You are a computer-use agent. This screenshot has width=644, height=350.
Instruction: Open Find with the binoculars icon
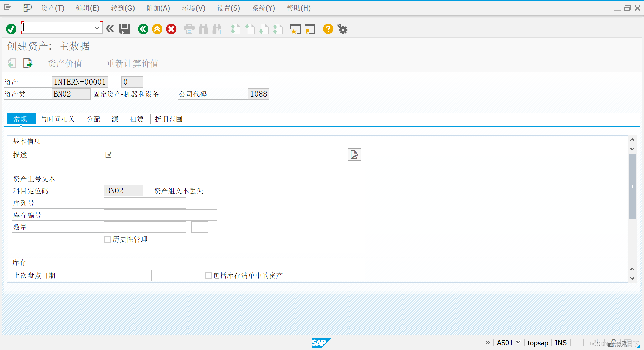click(203, 29)
